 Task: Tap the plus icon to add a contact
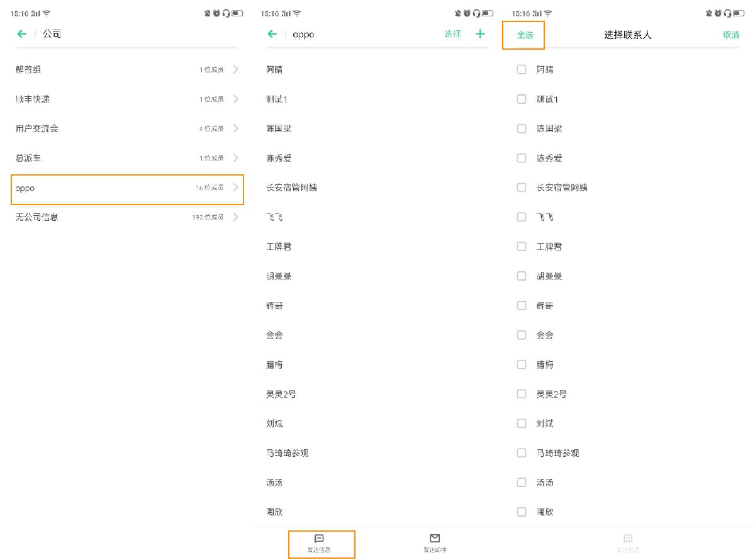point(480,34)
